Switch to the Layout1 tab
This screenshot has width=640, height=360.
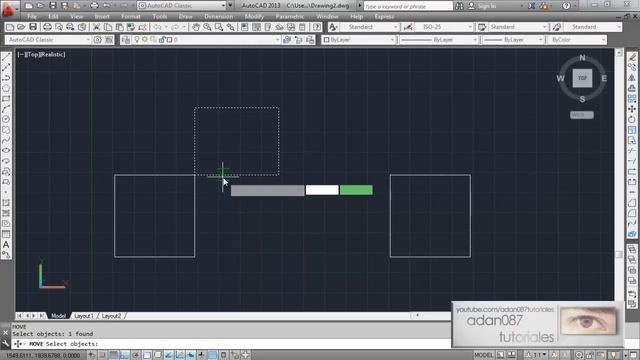pos(84,316)
